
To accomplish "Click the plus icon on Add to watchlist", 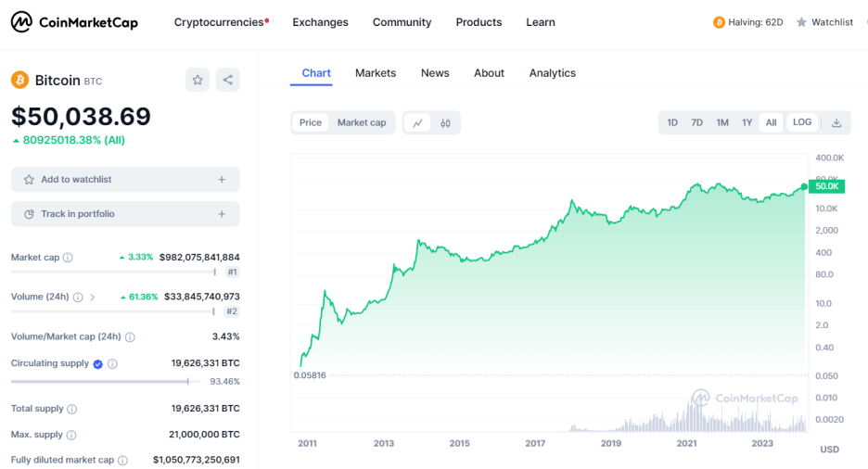I will point(222,180).
